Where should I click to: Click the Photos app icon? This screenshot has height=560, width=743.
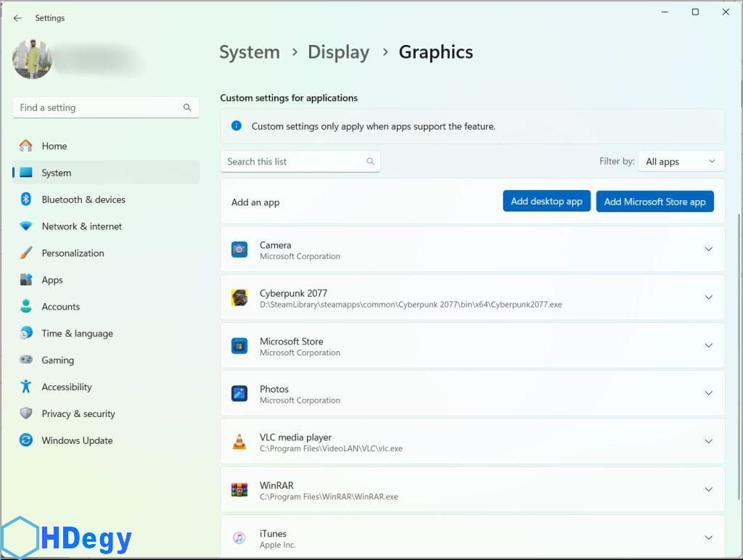coord(239,393)
